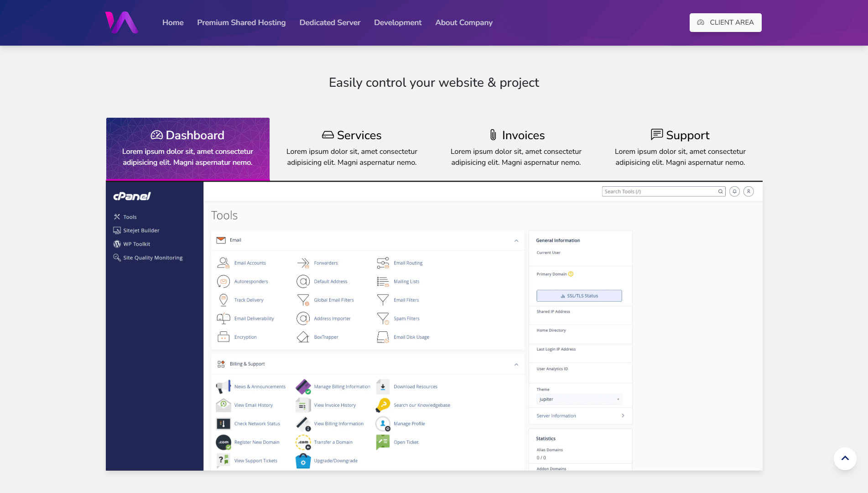Open the Upgrade/Downgrade shopping bag icon
Viewport: 868px width, 493px height.
pyautogui.click(x=303, y=461)
